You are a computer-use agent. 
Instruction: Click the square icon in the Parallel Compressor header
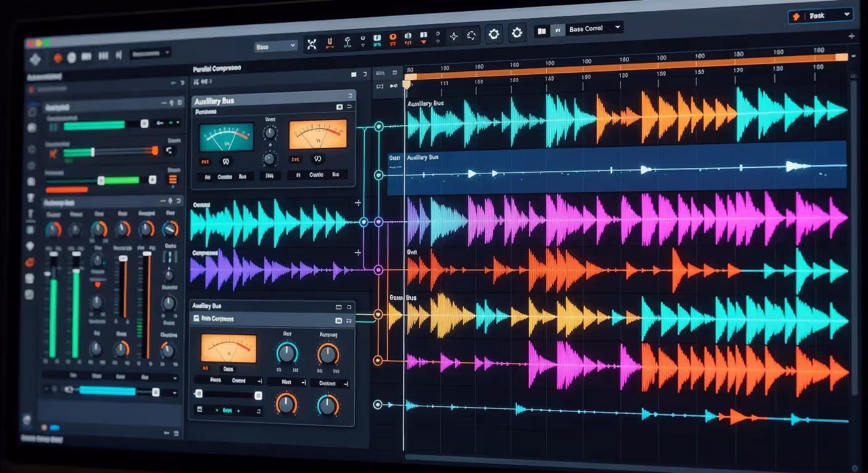[354, 74]
